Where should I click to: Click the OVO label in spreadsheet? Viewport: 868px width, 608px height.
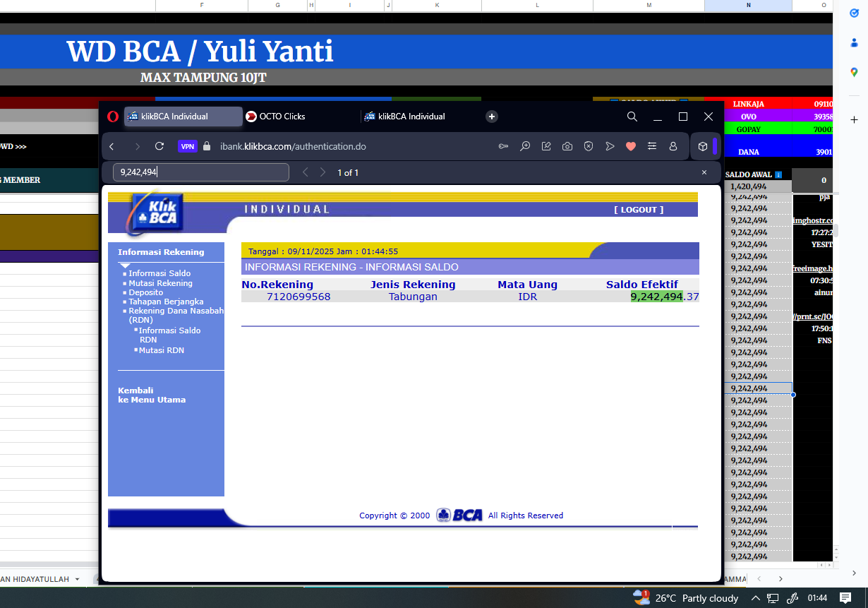point(748,117)
